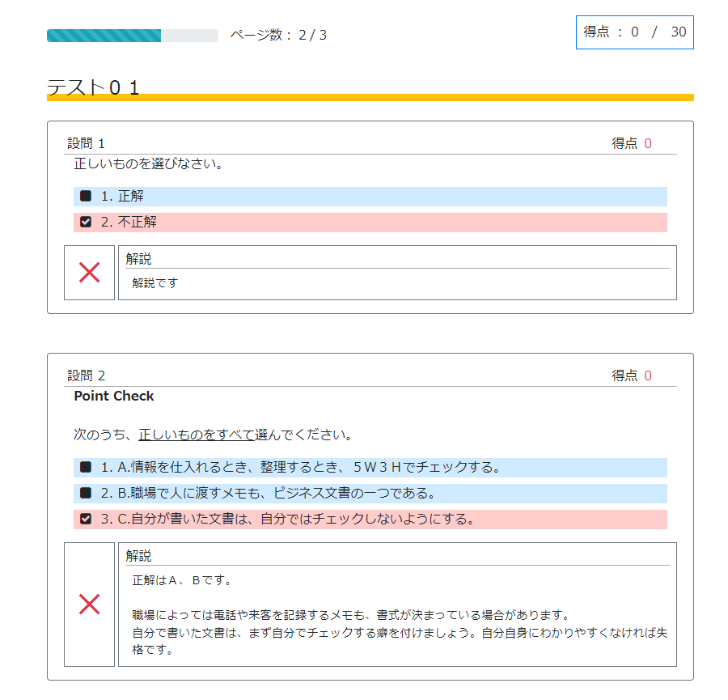The height and width of the screenshot is (700, 728).
Task: Click the red X incorrect mark for 設問 2
Action: [x=89, y=604]
